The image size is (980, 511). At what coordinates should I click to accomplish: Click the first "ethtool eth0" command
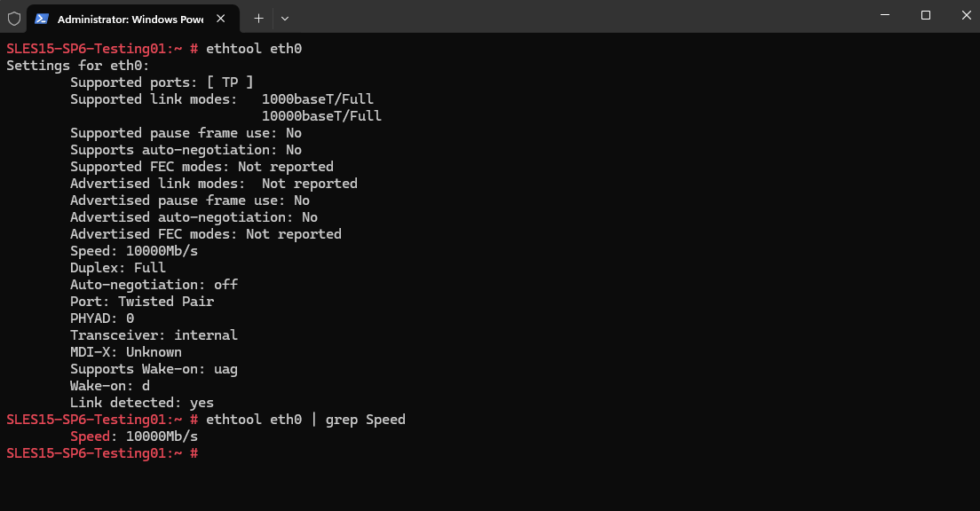pyautogui.click(x=254, y=49)
